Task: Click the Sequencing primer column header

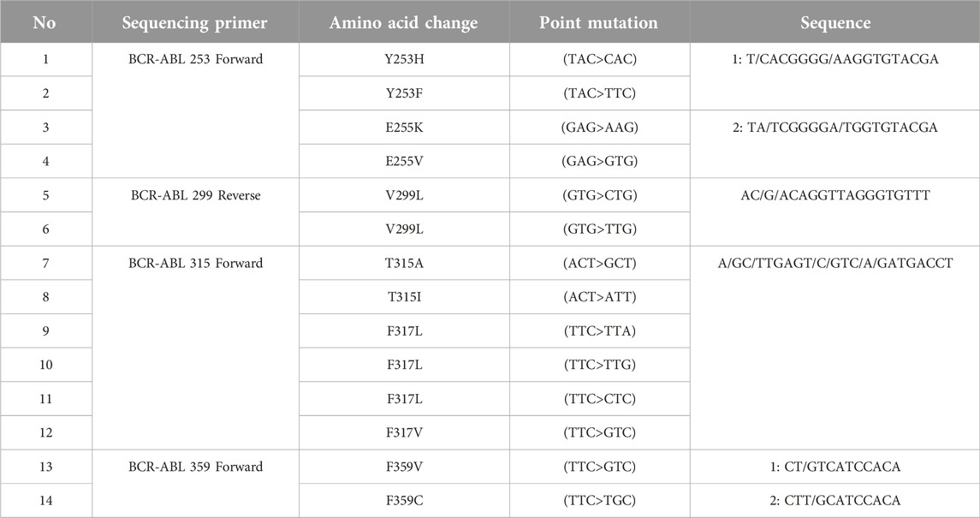Action: click(x=195, y=22)
